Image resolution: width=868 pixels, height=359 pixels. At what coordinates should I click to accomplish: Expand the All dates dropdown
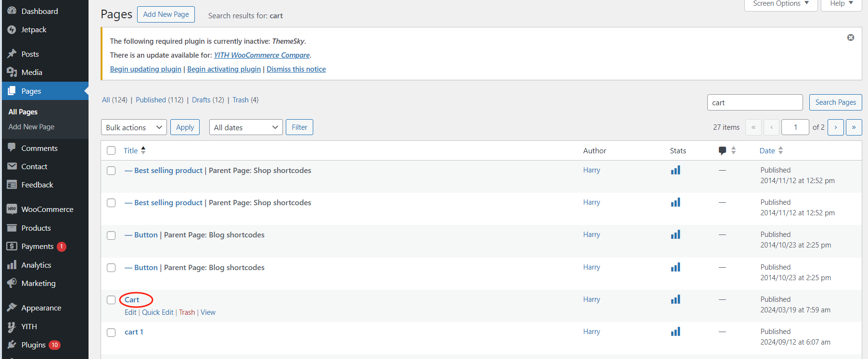[x=246, y=127]
